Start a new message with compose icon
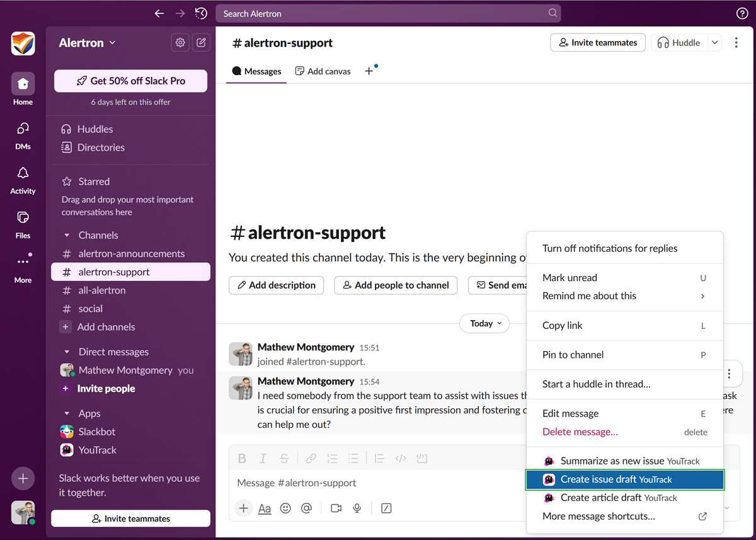This screenshot has height=540, width=756. pyautogui.click(x=201, y=42)
